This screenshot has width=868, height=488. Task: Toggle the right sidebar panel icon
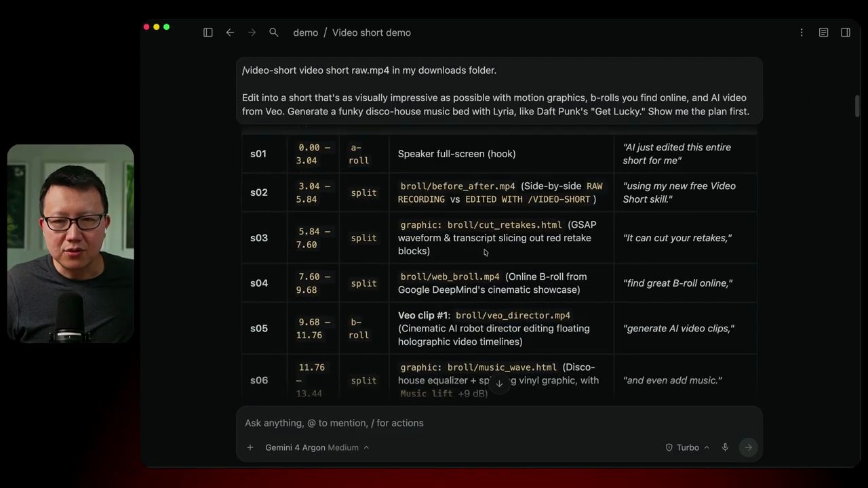tap(846, 33)
